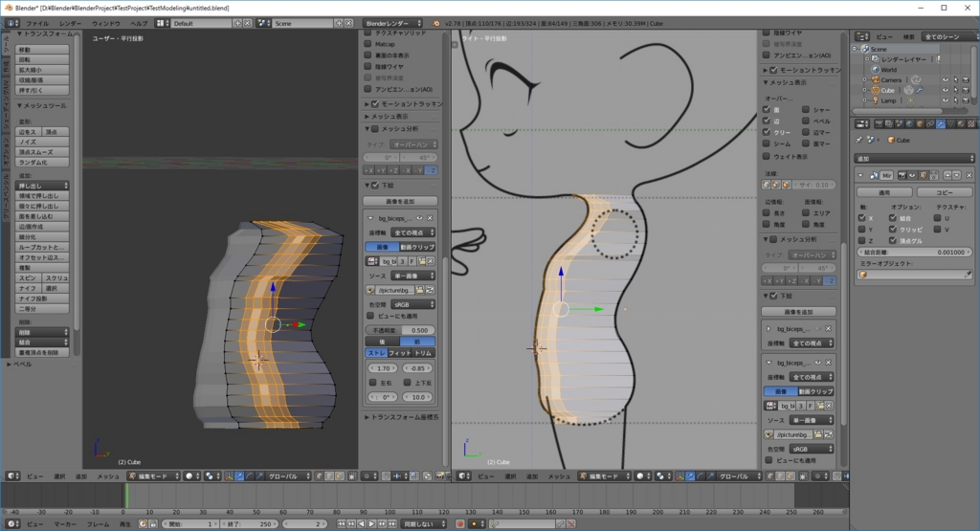Enable the Y axis mirror checkbox
980x531 pixels.
tap(862, 230)
